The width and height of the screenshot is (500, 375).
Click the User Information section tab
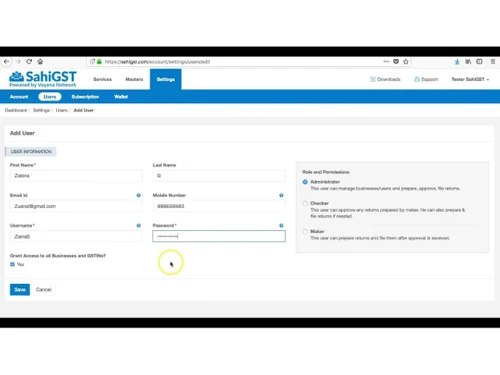tap(31, 152)
